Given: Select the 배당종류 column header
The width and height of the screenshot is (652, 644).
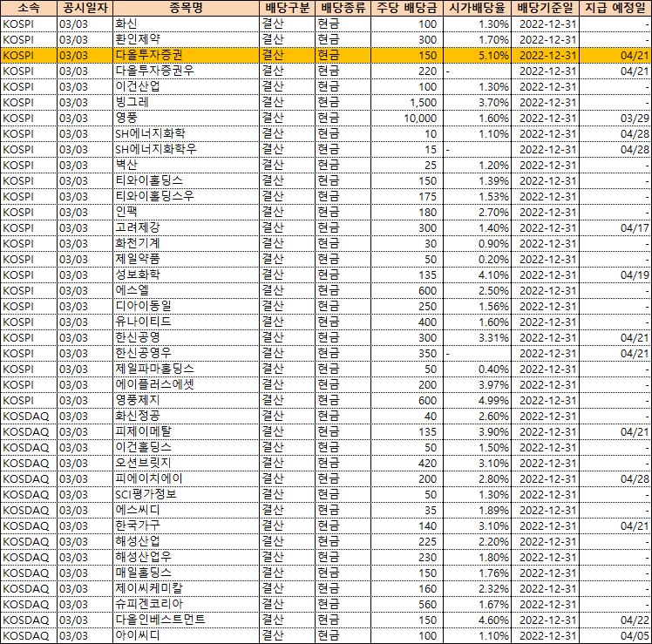Looking at the screenshot, I should point(343,8).
